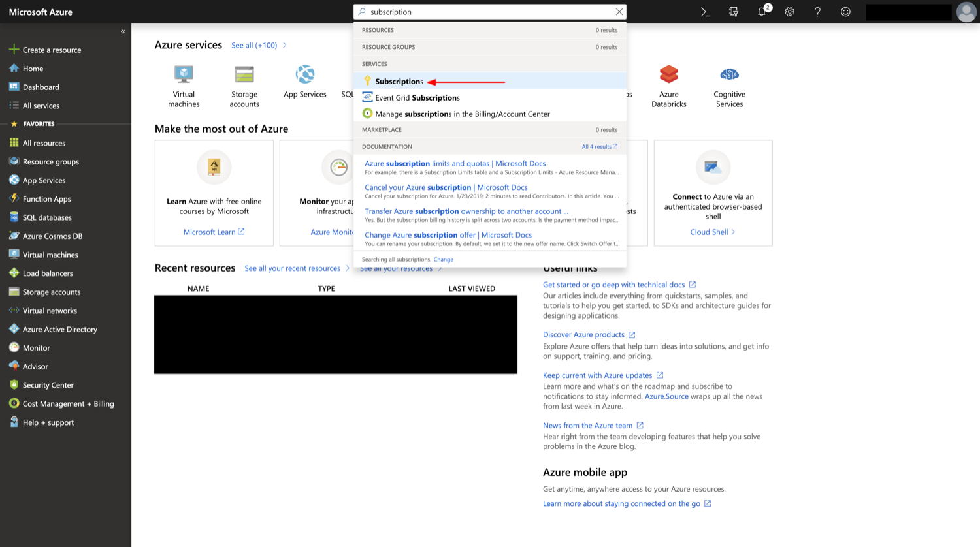Click the TYPE column header

[326, 289]
